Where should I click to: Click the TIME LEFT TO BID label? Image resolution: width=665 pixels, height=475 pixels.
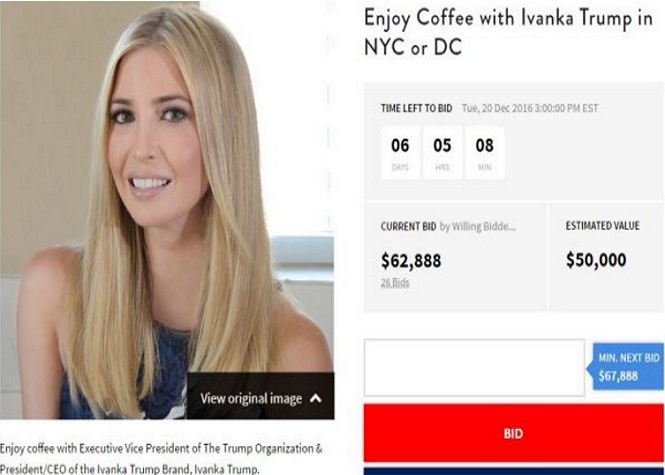click(x=416, y=109)
